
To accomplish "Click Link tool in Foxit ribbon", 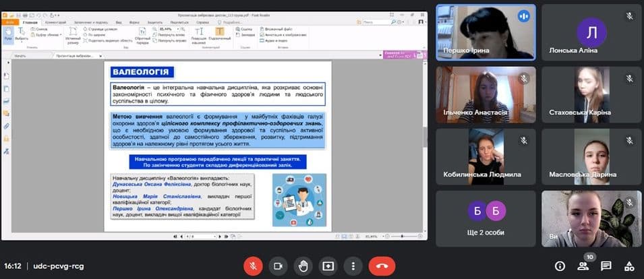I will (x=244, y=30).
